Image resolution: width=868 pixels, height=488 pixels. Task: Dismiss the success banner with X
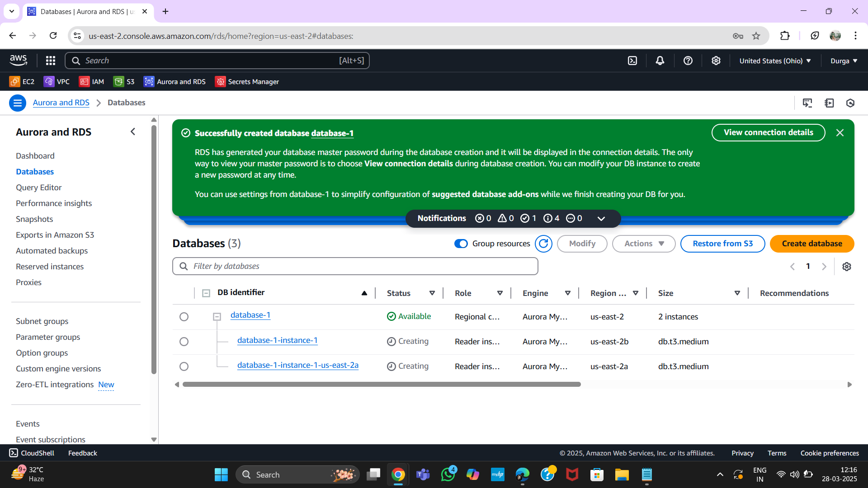(x=840, y=133)
